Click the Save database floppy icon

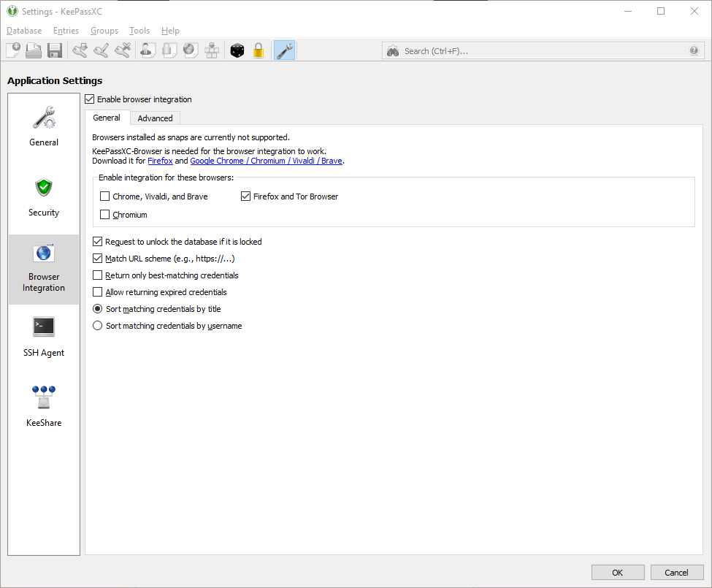click(x=55, y=50)
